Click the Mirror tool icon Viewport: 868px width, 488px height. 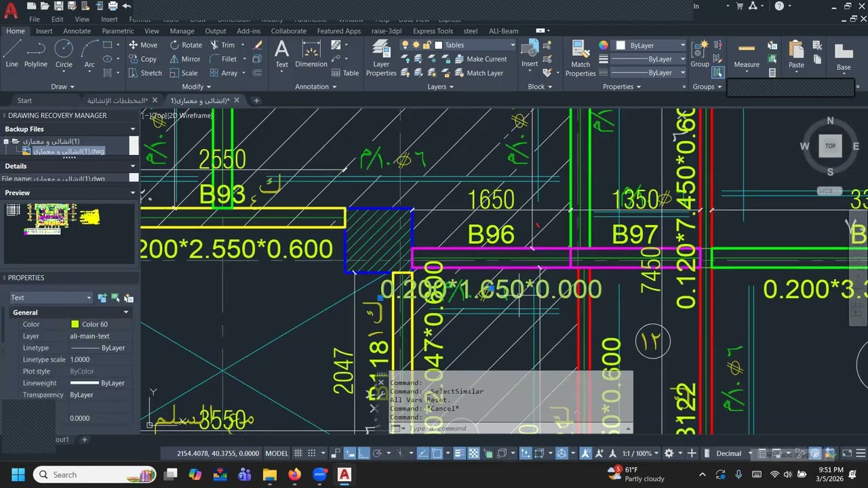[x=175, y=59]
